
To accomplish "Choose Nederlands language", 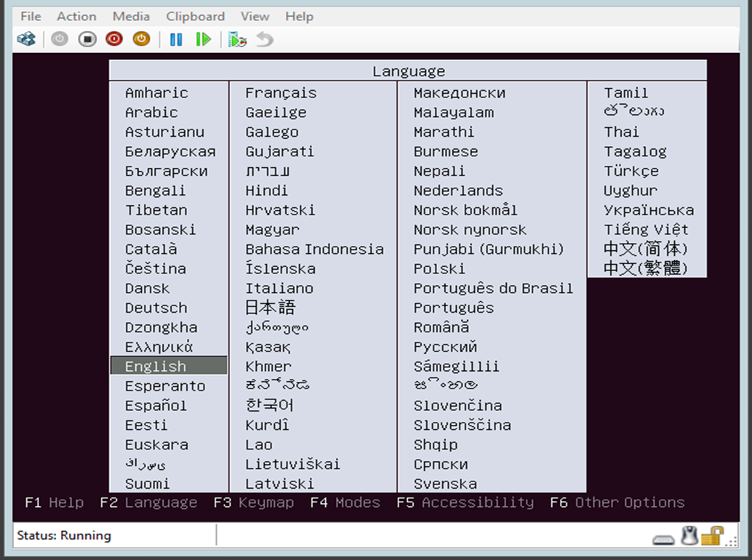I will click(458, 191).
